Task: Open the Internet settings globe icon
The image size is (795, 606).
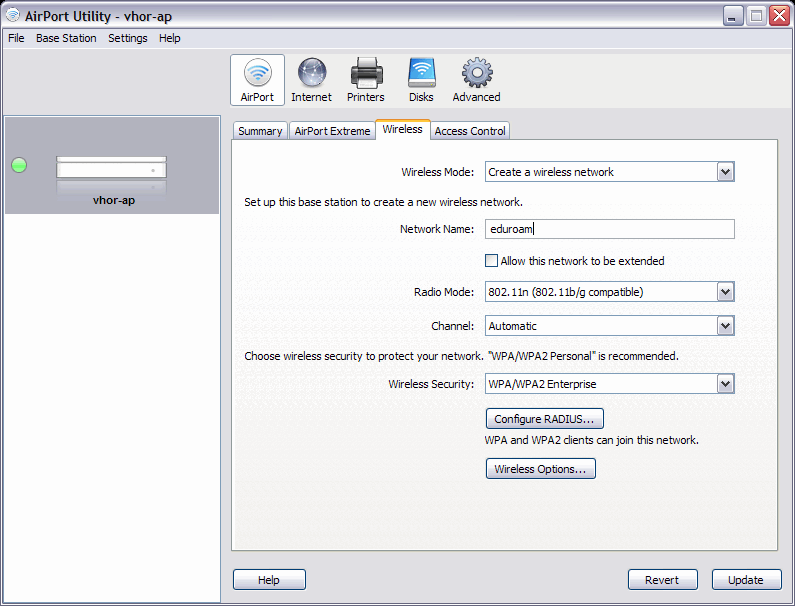Action: coord(311,80)
